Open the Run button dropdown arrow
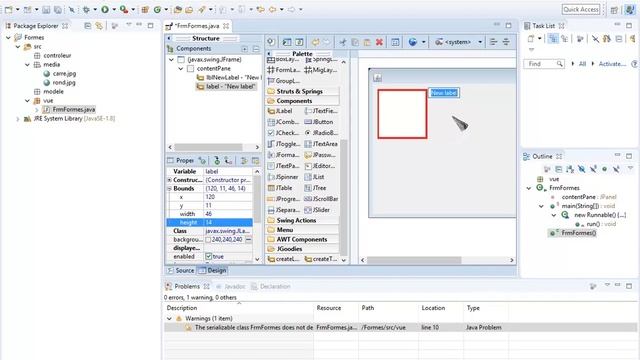This screenshot has height=360, width=640. pos(114,9)
